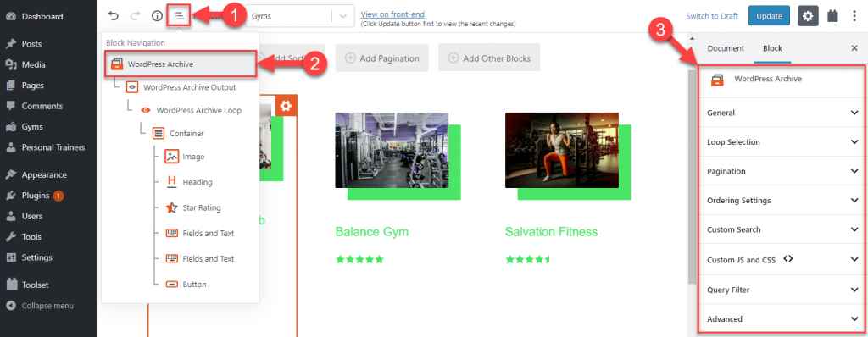This screenshot has width=868, height=337.
Task: Switch to the Document tab
Action: coord(726,48)
